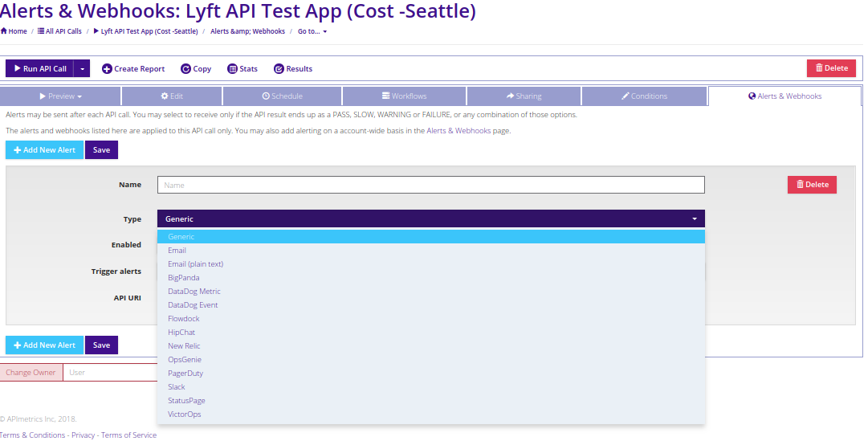The height and width of the screenshot is (445, 868).
Task: Delete this alert using the panel's Delete button
Action: coord(812,184)
